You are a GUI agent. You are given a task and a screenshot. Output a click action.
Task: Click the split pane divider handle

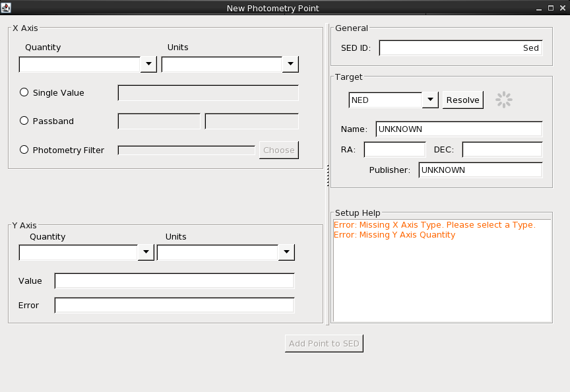[328, 176]
